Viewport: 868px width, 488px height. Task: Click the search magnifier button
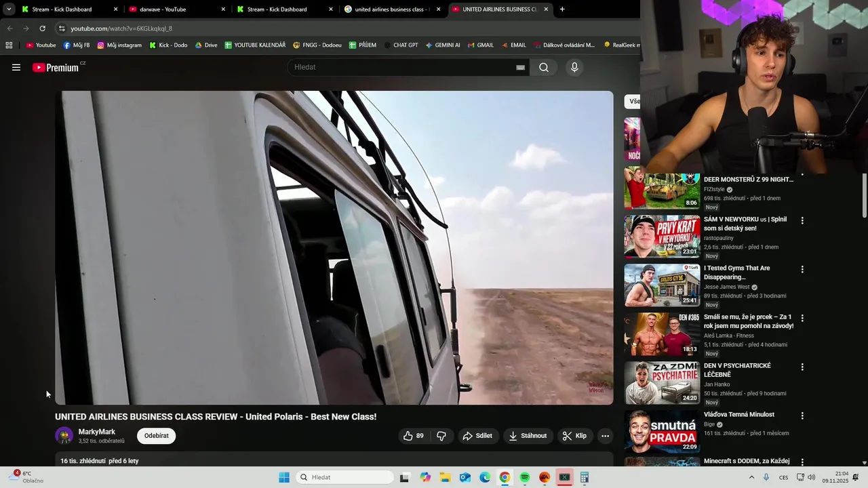point(544,67)
